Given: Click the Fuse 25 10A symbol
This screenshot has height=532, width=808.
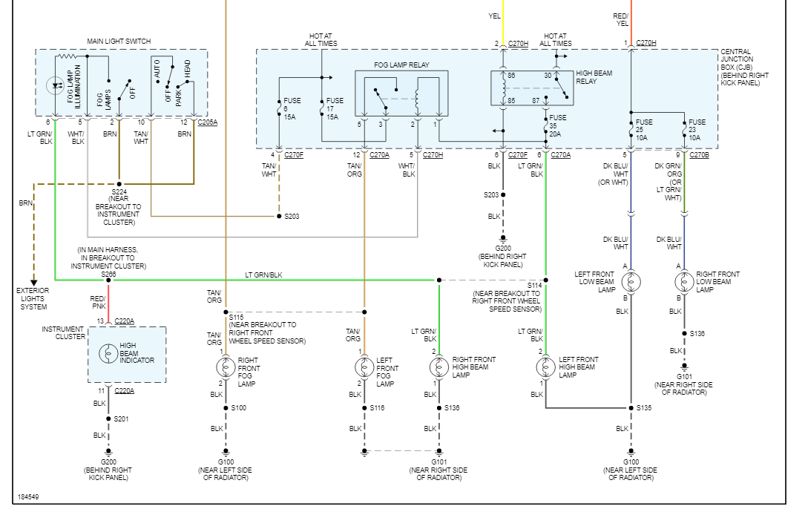Looking at the screenshot, I should click(631, 129).
